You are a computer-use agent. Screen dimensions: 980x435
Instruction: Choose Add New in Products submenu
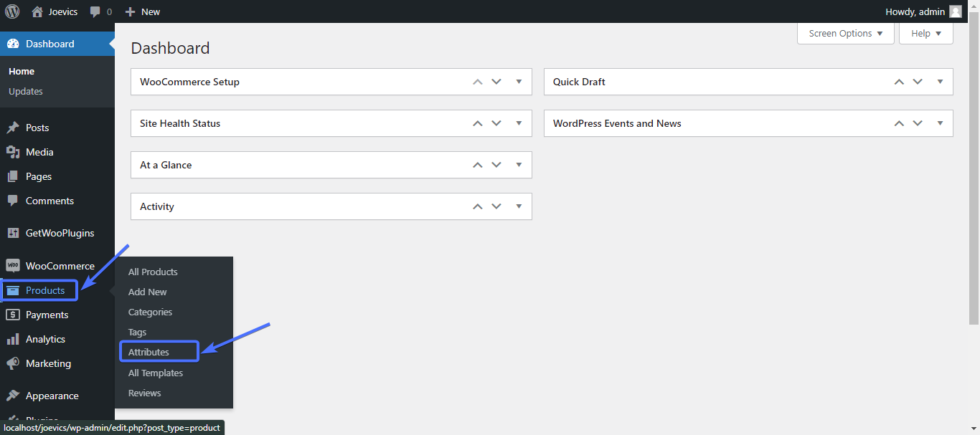(x=148, y=292)
